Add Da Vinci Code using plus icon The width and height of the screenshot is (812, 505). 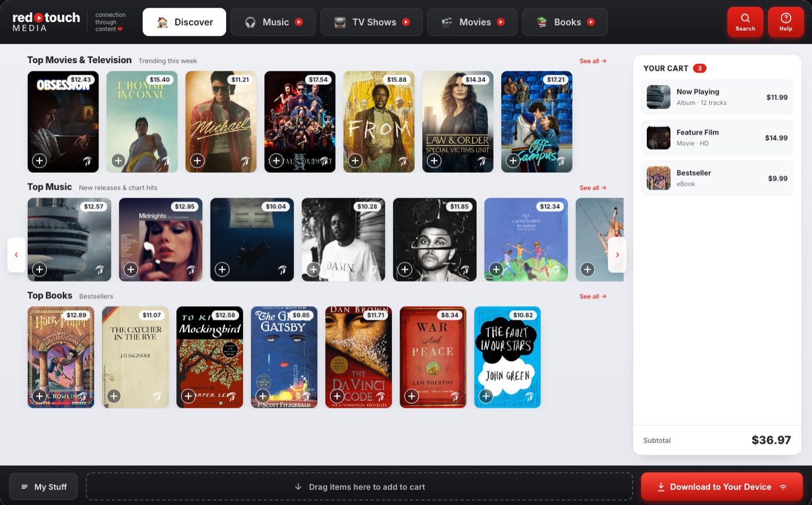click(x=337, y=396)
